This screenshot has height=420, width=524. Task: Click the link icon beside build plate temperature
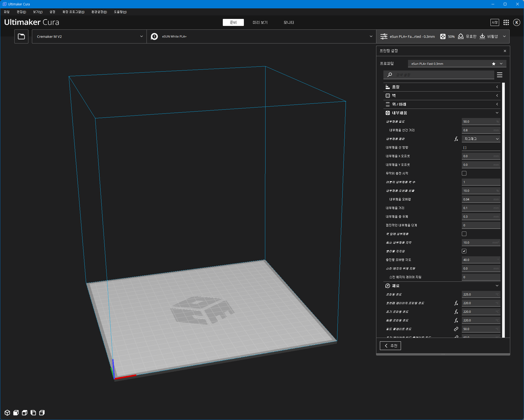click(456, 329)
